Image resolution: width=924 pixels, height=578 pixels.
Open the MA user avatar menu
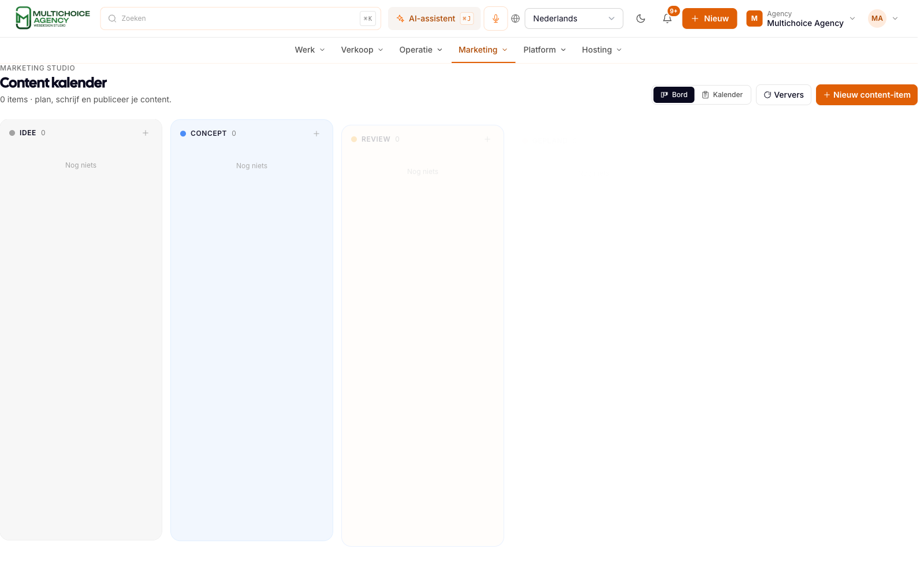click(877, 18)
